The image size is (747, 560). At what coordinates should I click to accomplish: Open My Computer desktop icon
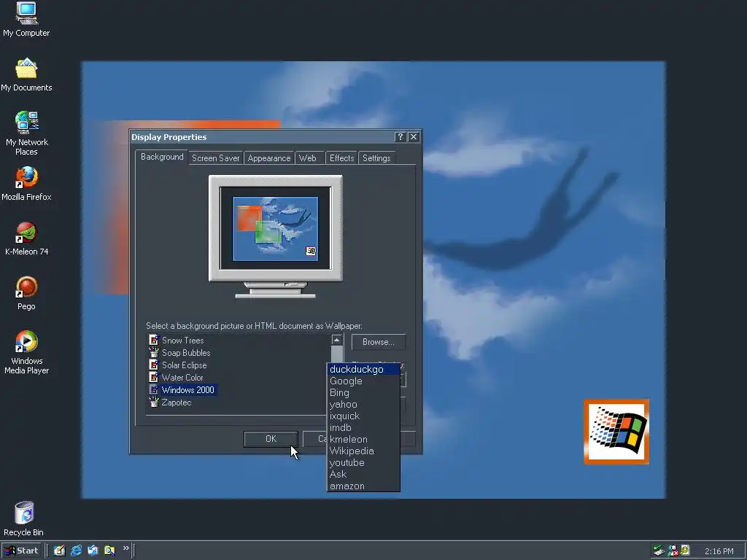click(x=26, y=19)
